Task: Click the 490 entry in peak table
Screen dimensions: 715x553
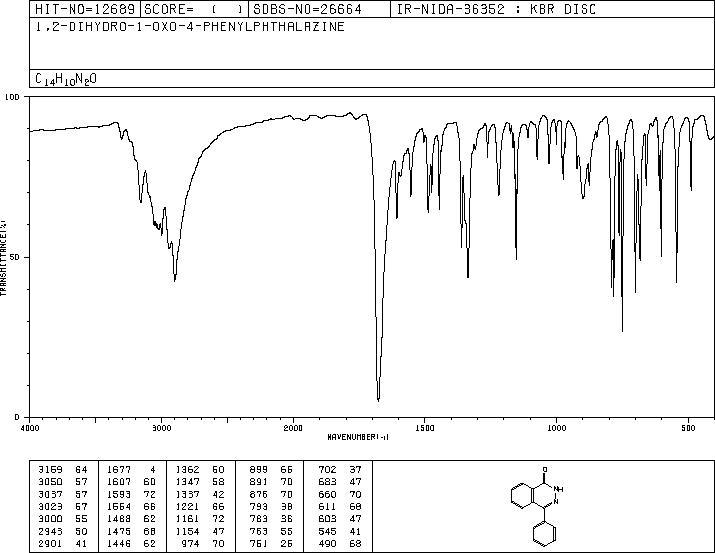Action: [327, 544]
